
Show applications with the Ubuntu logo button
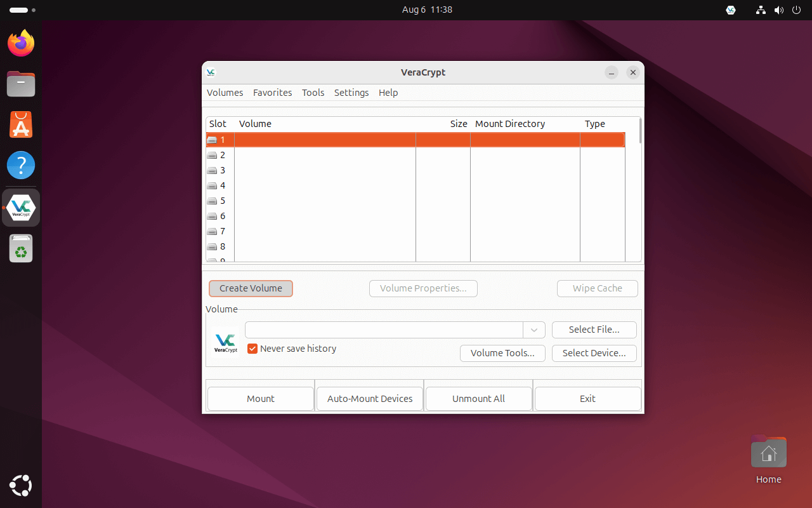coord(21,486)
